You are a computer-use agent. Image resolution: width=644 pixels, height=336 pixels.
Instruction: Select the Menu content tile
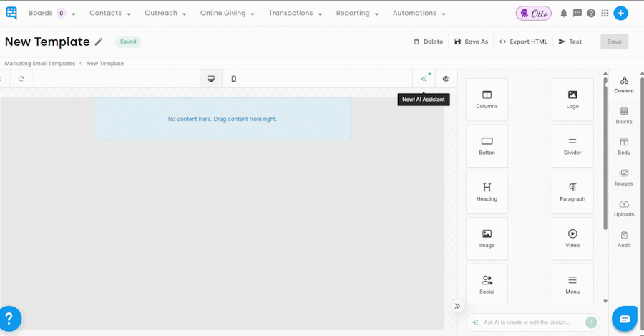(x=572, y=284)
